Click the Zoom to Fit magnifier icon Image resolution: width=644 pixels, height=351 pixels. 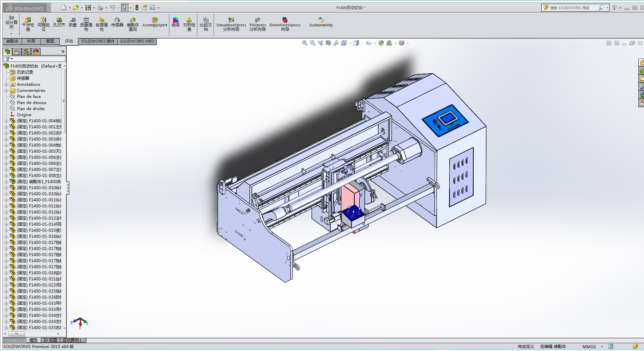pyautogui.click(x=305, y=43)
